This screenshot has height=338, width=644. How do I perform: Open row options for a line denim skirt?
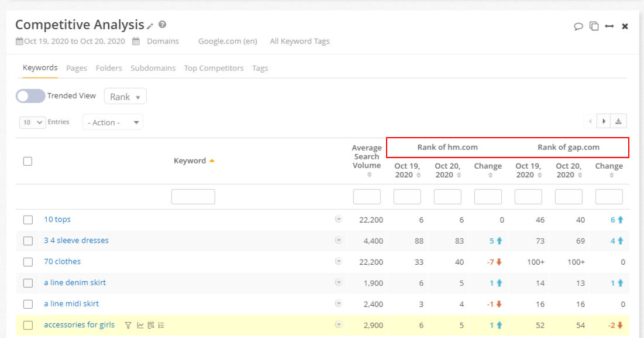[x=339, y=282]
